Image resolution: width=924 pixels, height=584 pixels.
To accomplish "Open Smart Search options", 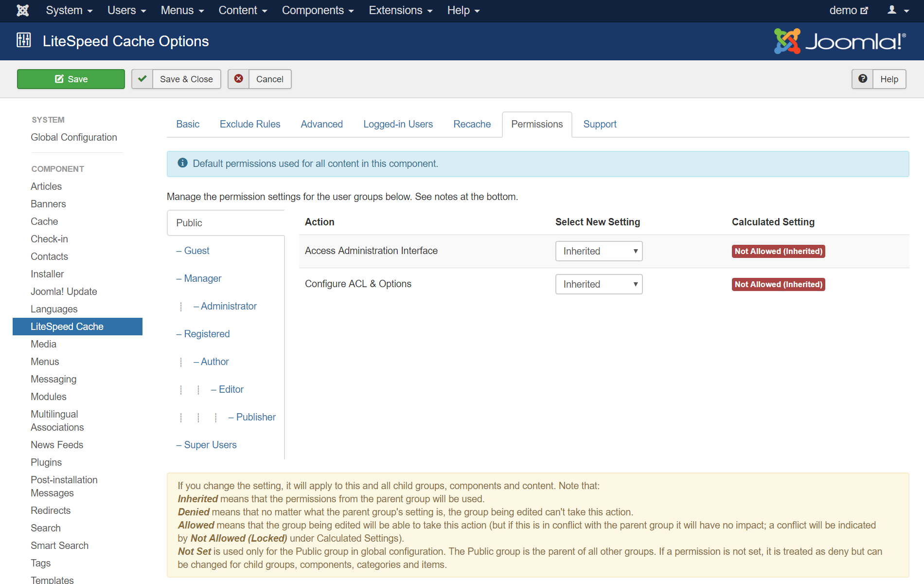I will [x=59, y=546].
